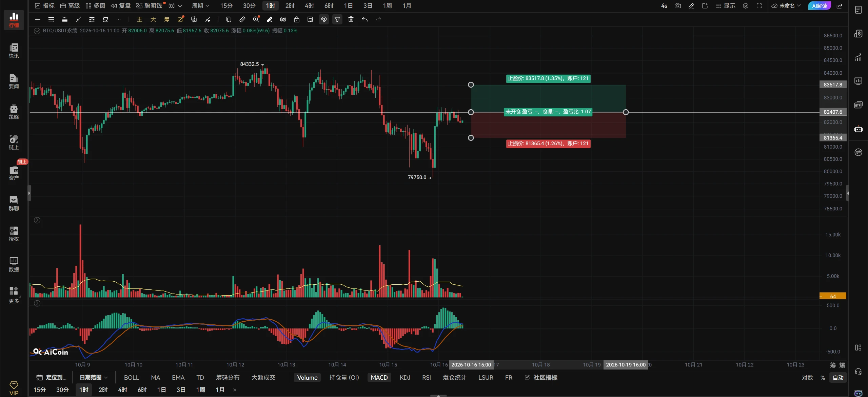Select the 1周 top timeframe
This screenshot has height=397, width=868.
pyautogui.click(x=387, y=6)
